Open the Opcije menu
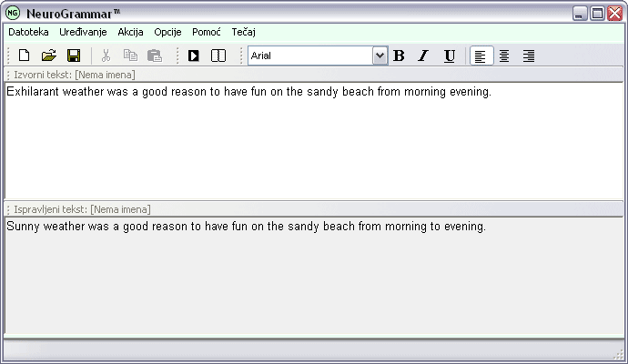628x364 pixels. pos(167,32)
